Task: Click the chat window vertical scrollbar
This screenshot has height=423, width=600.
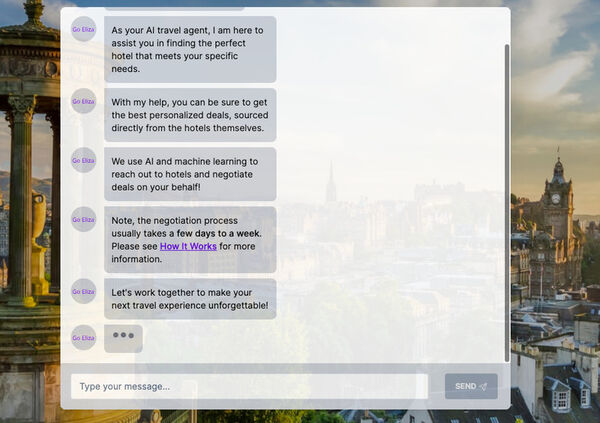Action: (507, 203)
